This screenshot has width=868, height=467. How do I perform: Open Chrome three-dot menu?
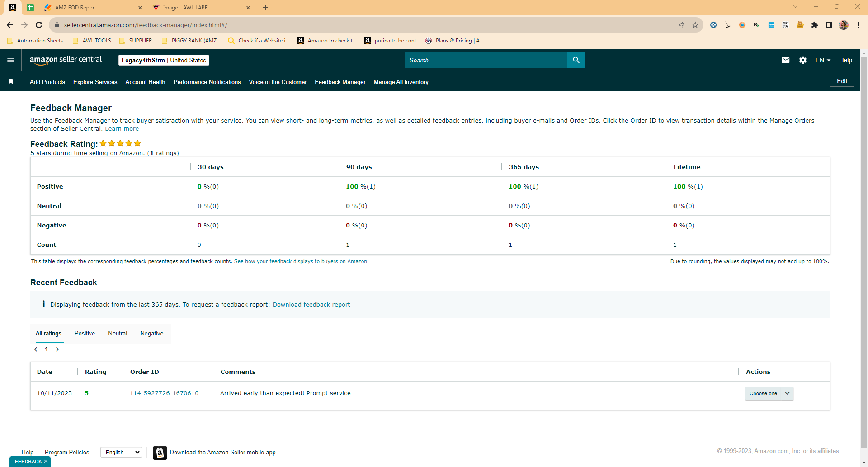858,25
